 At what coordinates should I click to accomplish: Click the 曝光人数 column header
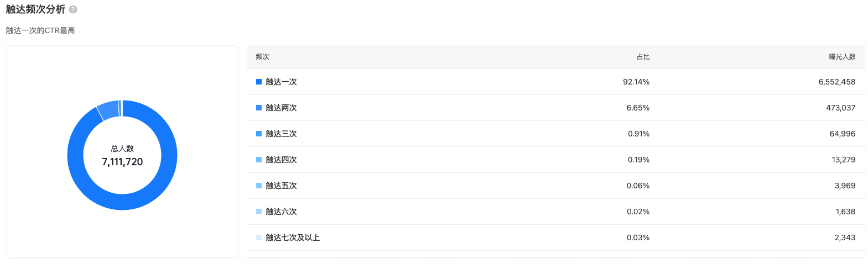pos(842,57)
